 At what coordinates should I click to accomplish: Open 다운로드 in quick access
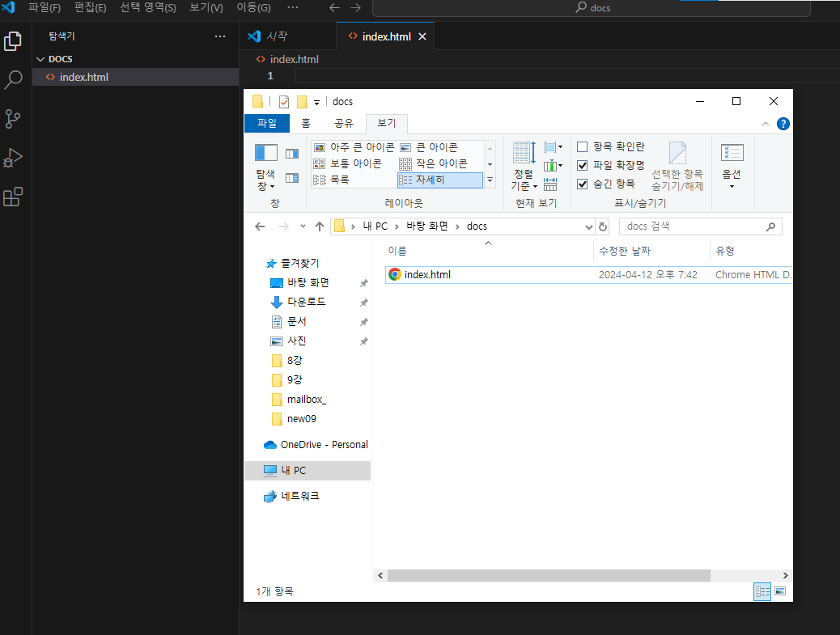point(306,302)
